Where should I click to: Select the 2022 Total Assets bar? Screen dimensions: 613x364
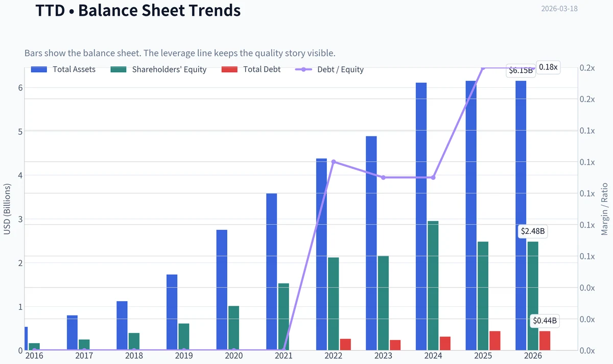(321, 254)
